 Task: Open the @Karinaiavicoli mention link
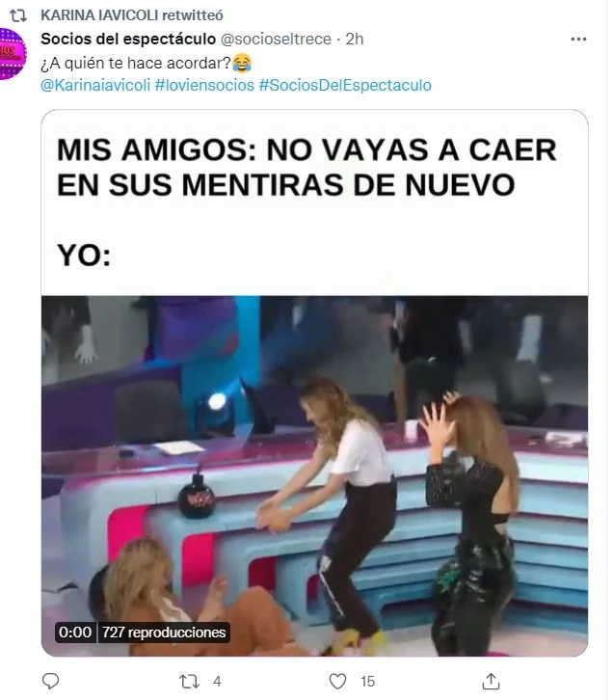(95, 85)
